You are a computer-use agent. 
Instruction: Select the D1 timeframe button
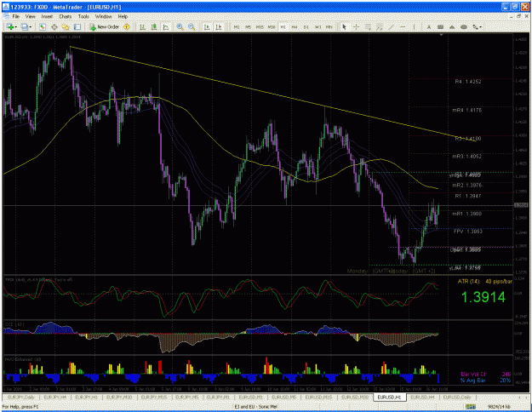click(x=306, y=26)
